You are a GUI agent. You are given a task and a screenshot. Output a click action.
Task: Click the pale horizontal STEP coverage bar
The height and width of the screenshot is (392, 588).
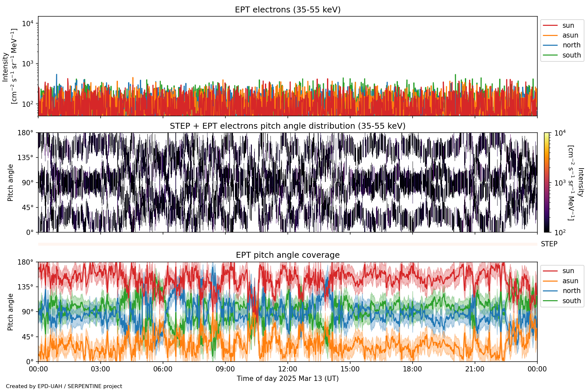[x=287, y=244]
